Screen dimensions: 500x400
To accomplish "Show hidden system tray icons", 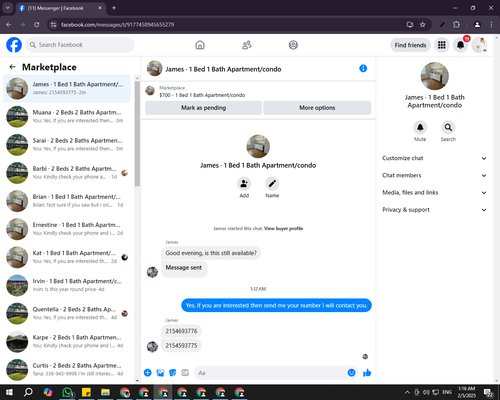I will [407, 392].
